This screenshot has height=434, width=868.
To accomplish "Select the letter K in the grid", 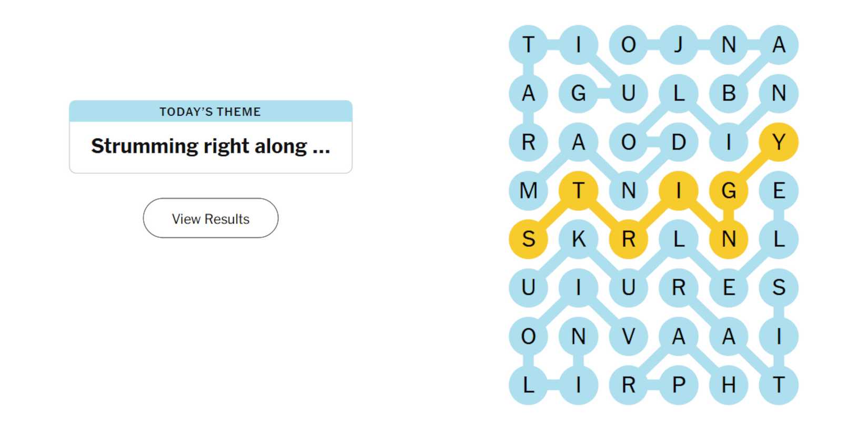I will click(x=579, y=239).
